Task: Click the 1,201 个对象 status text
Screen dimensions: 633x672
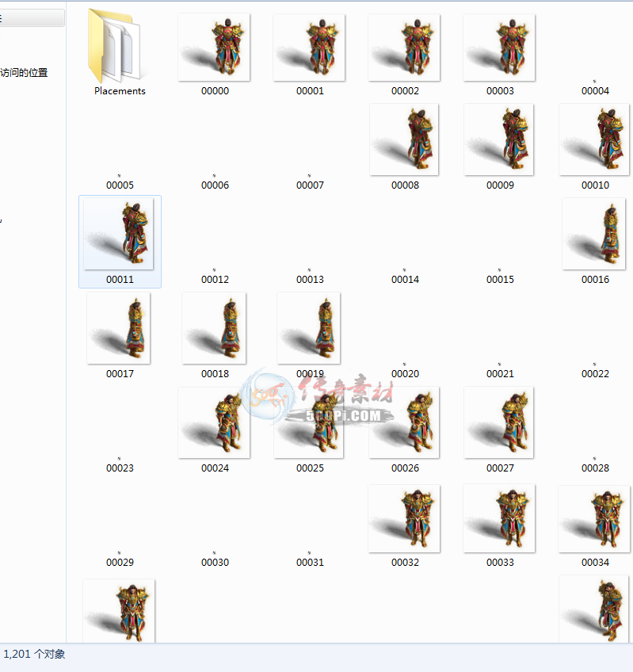Action: [34, 654]
